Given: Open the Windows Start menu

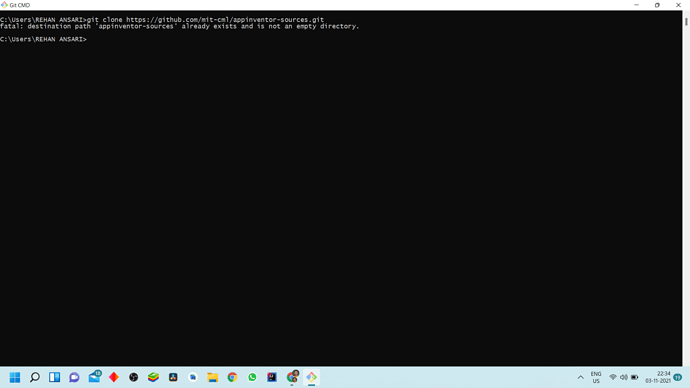Looking at the screenshot, I should point(15,377).
